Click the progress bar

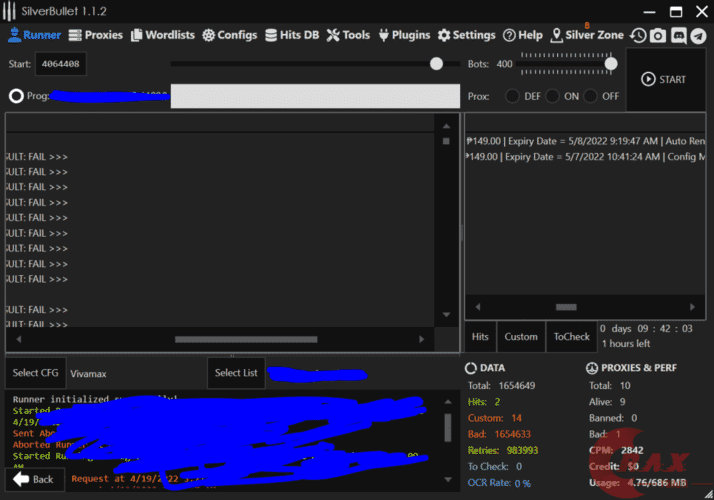pos(315,96)
